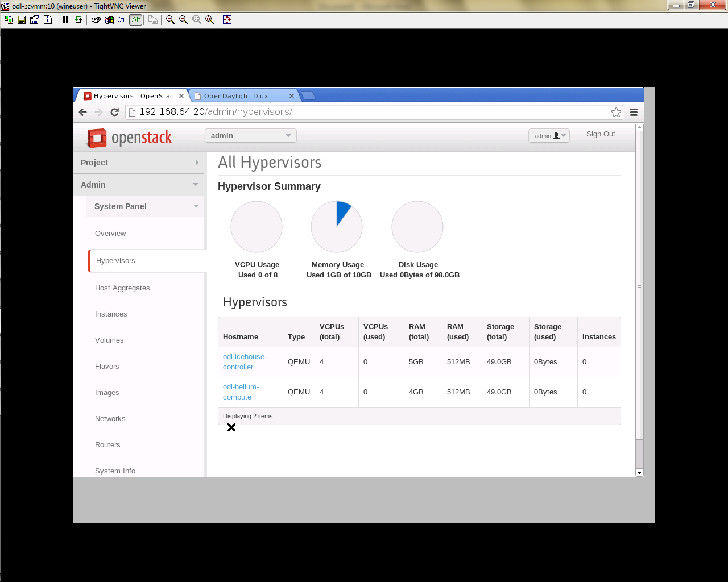Click the Sign Out link
Viewport: 728px width, 582px height.
click(x=601, y=134)
